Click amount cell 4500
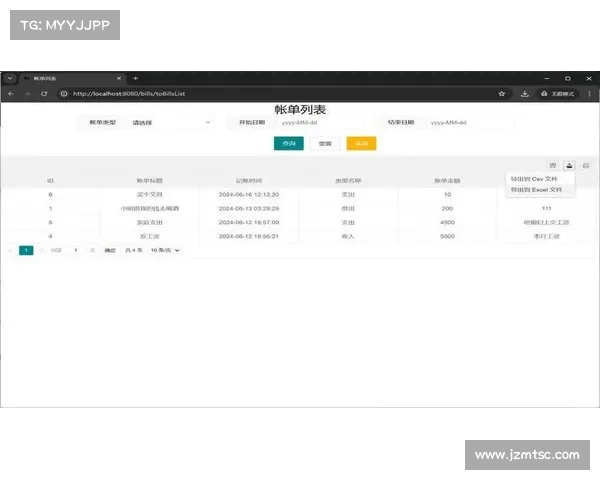 coord(447,222)
